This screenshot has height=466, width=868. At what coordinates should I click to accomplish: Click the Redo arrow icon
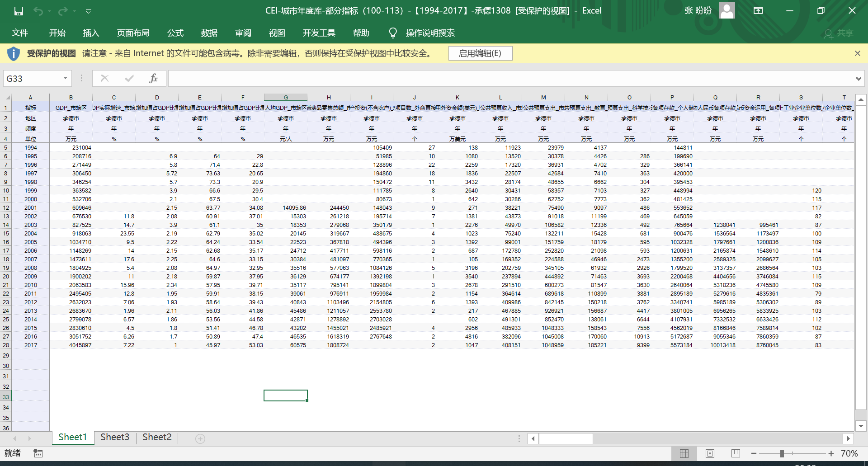tap(63, 11)
